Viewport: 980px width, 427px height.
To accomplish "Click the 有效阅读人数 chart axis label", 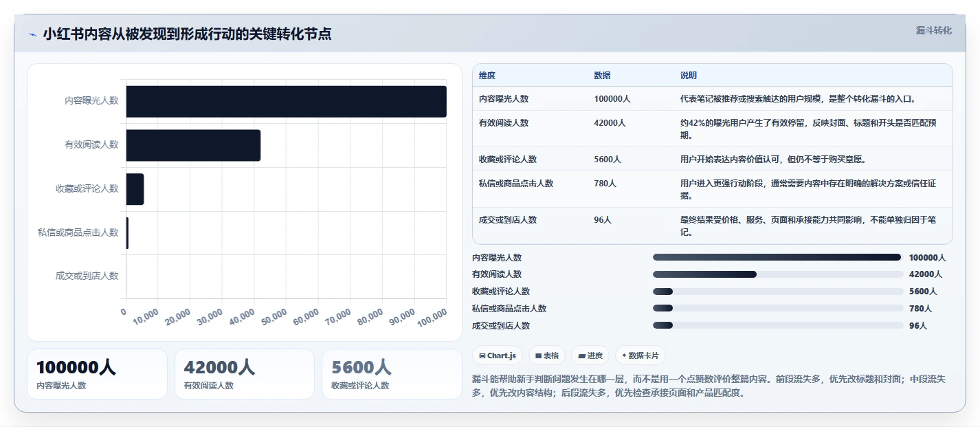I will (x=91, y=144).
